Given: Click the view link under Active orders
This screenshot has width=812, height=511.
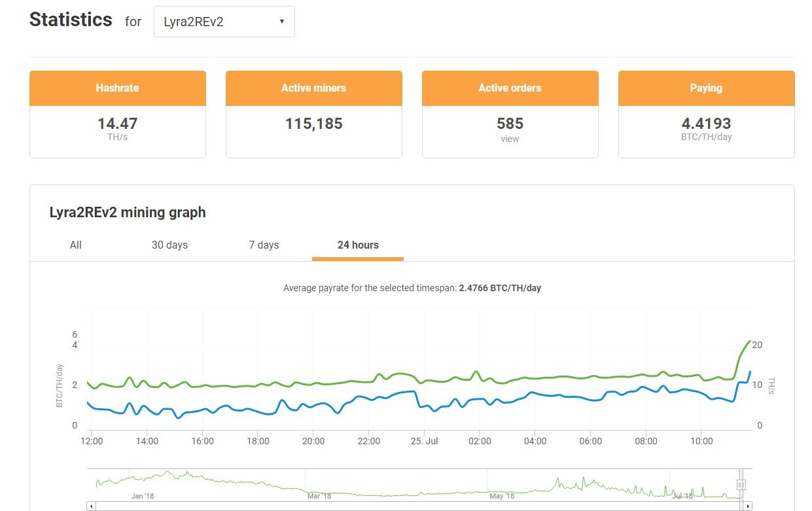Looking at the screenshot, I should pos(510,139).
